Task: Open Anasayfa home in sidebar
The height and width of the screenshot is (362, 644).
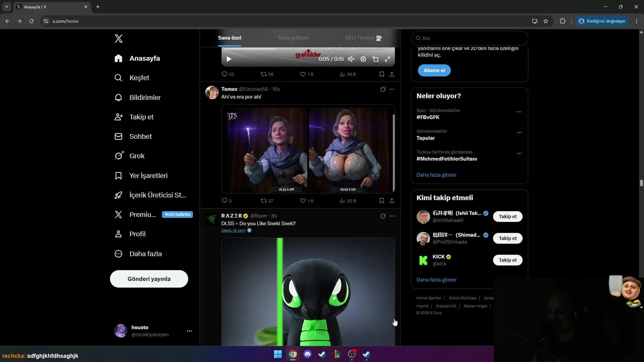Action: pyautogui.click(x=137, y=58)
